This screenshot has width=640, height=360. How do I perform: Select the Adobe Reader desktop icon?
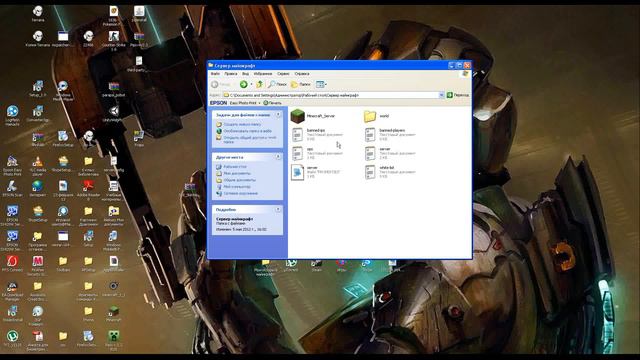pos(88,191)
